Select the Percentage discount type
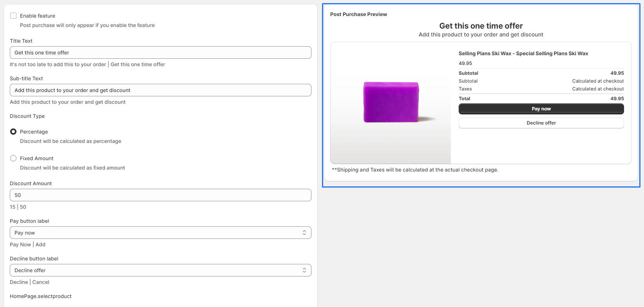 click(13, 132)
